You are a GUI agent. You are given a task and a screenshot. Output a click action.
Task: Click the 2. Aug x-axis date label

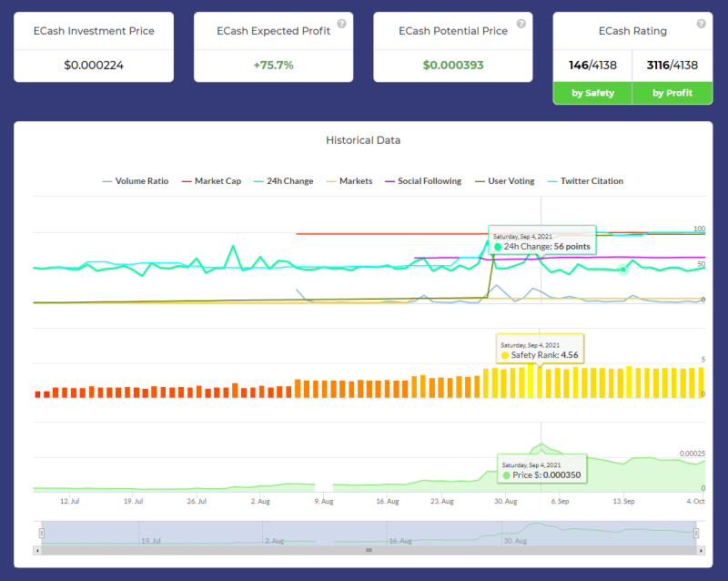tap(260, 501)
